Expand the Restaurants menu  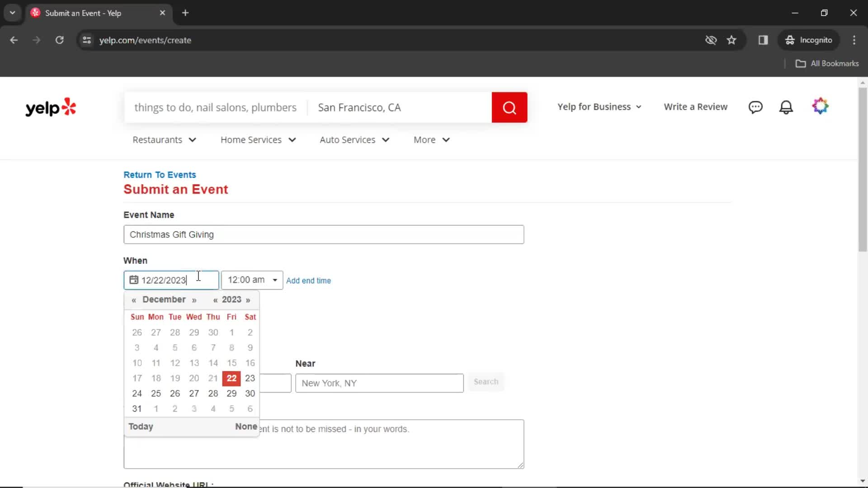[165, 140]
